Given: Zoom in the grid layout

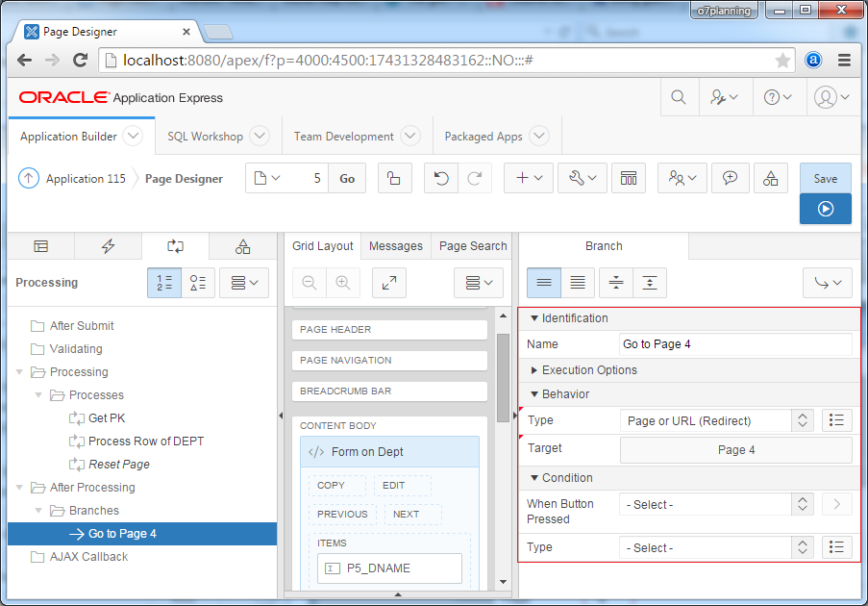Looking at the screenshot, I should tap(343, 283).
